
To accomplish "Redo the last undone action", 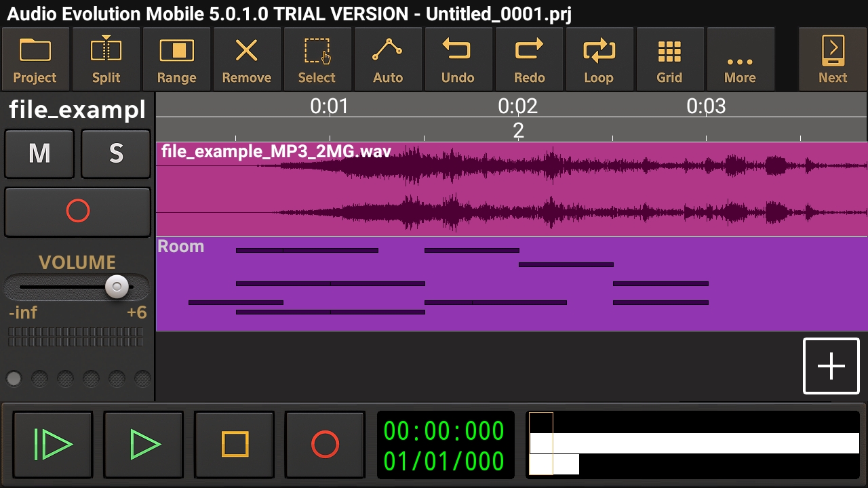I will tap(529, 60).
